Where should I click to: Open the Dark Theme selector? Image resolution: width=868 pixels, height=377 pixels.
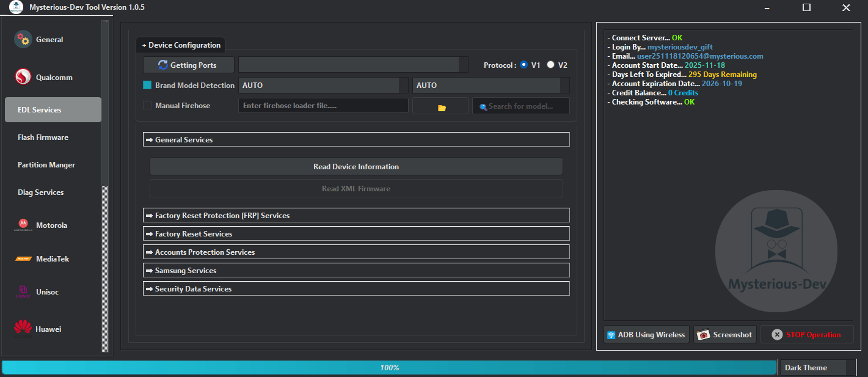[813, 367]
